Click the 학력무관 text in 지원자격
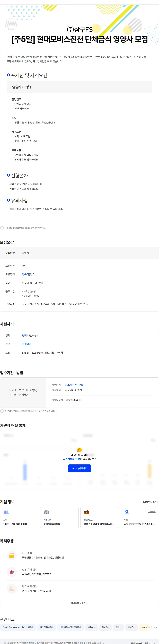Image resolution: width=159 pixels, height=644 pixels. (26, 344)
